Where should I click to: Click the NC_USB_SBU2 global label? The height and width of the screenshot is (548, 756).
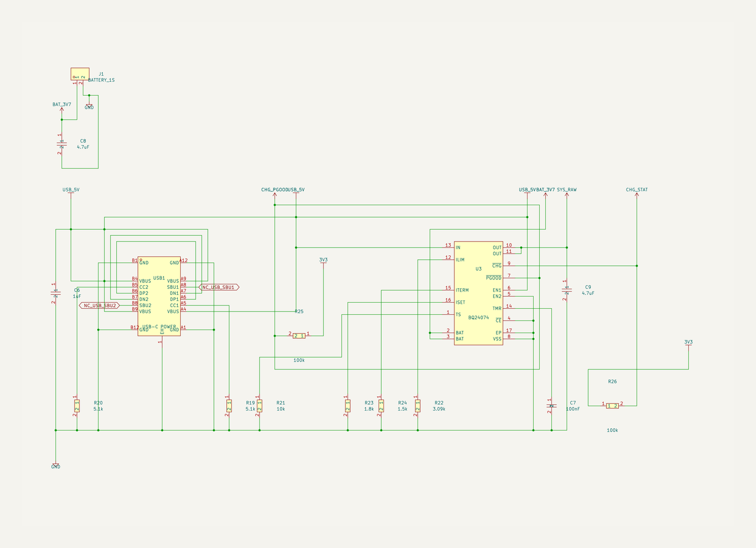click(100, 305)
